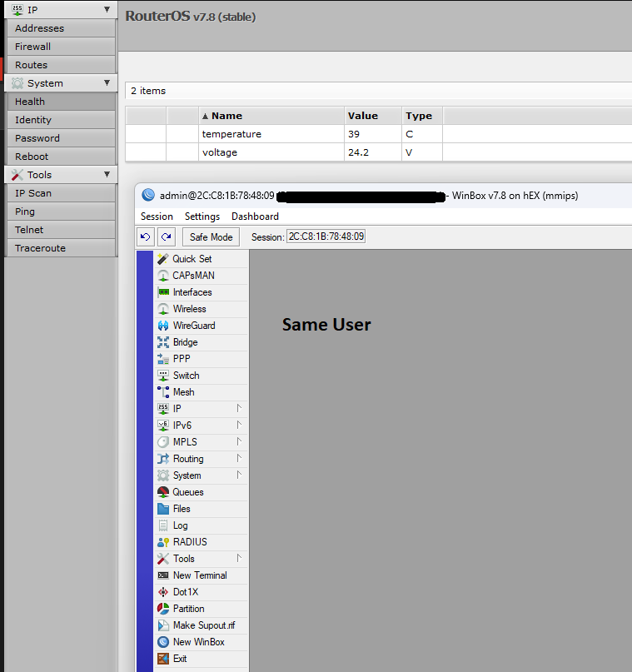
Task: Open Identity in WebFig sidebar
Action: point(62,120)
